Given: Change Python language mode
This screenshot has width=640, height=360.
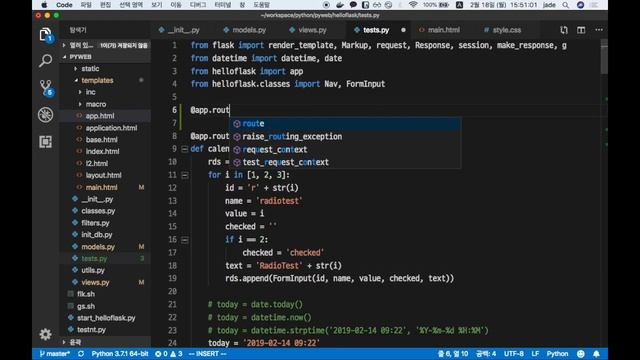Looking at the screenshot, I should click(557, 354).
